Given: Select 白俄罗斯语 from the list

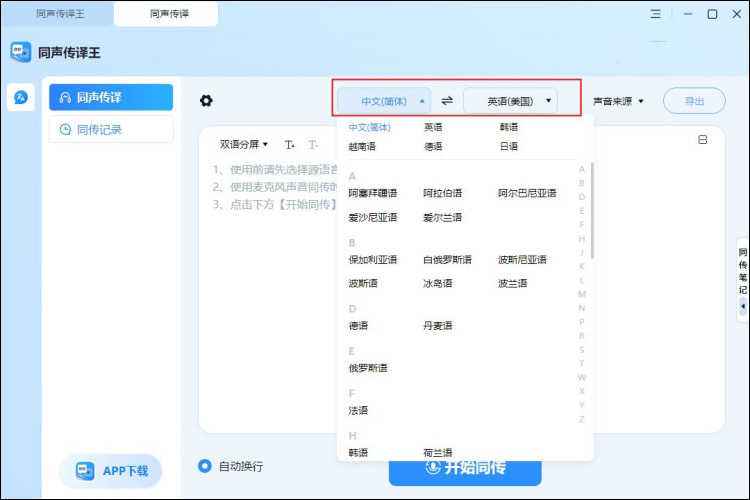Looking at the screenshot, I should click(x=447, y=260).
